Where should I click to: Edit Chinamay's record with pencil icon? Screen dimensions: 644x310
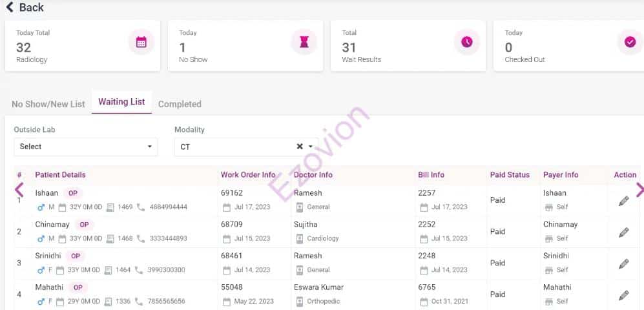[x=623, y=232]
